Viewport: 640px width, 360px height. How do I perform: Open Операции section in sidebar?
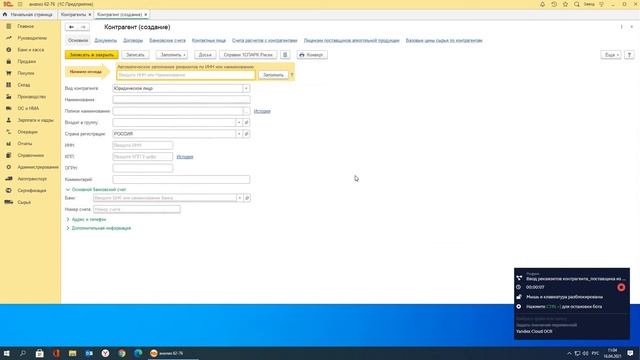[x=27, y=132]
